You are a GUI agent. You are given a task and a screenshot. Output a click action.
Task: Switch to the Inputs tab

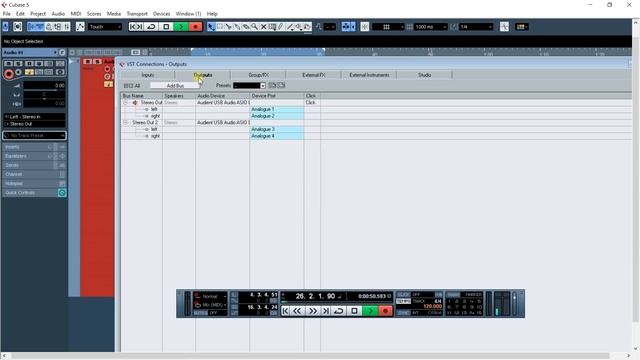coord(147,75)
